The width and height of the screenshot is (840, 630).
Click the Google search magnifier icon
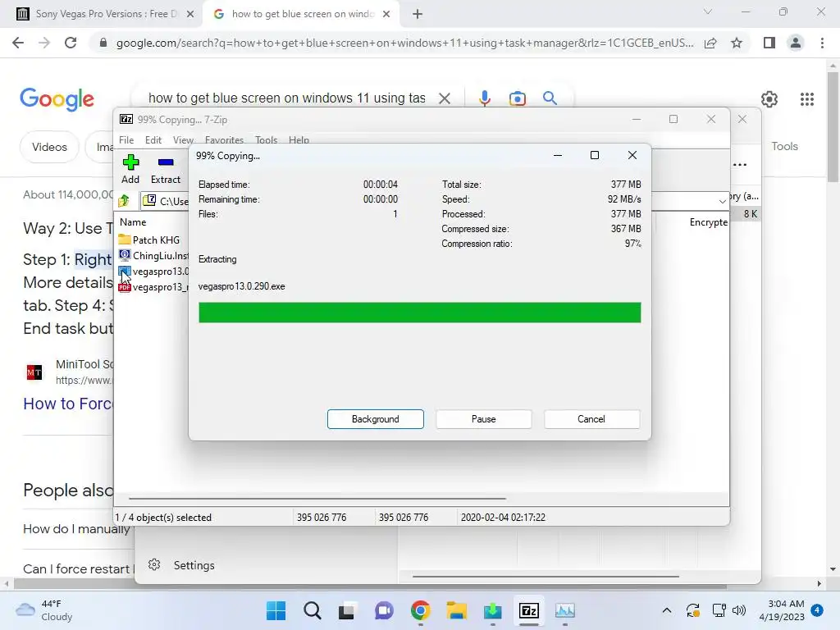[x=550, y=98]
